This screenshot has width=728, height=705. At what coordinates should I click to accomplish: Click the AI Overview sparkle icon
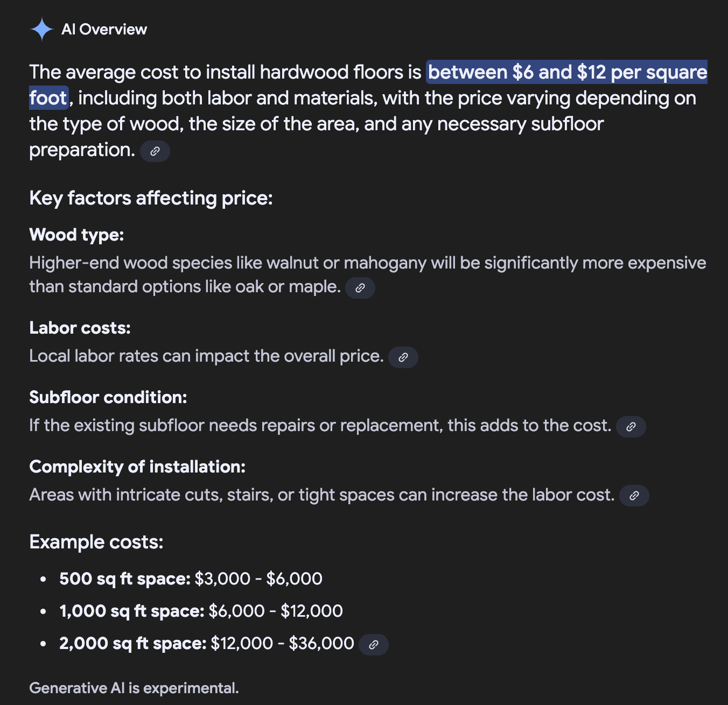pos(41,29)
